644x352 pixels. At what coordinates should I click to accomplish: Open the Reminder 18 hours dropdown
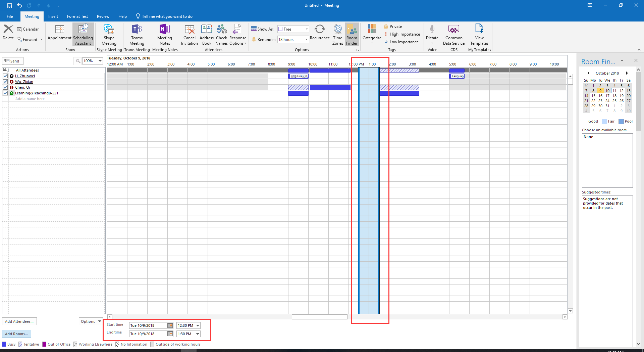click(x=306, y=40)
